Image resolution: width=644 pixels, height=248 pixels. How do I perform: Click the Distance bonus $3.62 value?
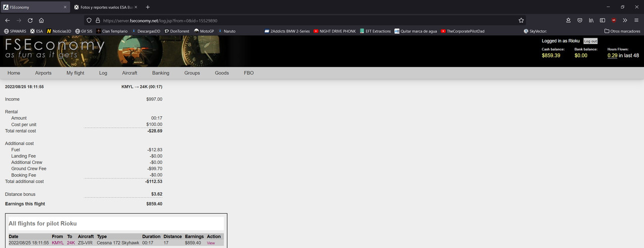(156, 194)
